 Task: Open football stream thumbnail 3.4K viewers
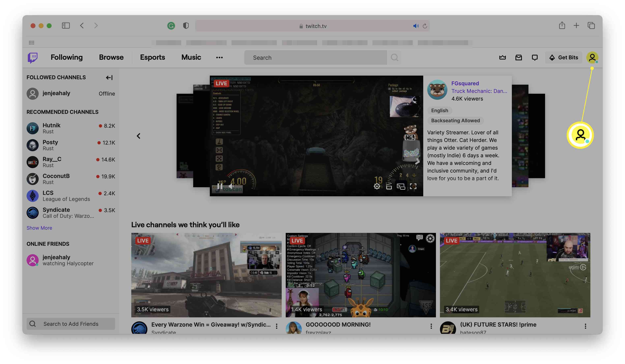pos(515,275)
